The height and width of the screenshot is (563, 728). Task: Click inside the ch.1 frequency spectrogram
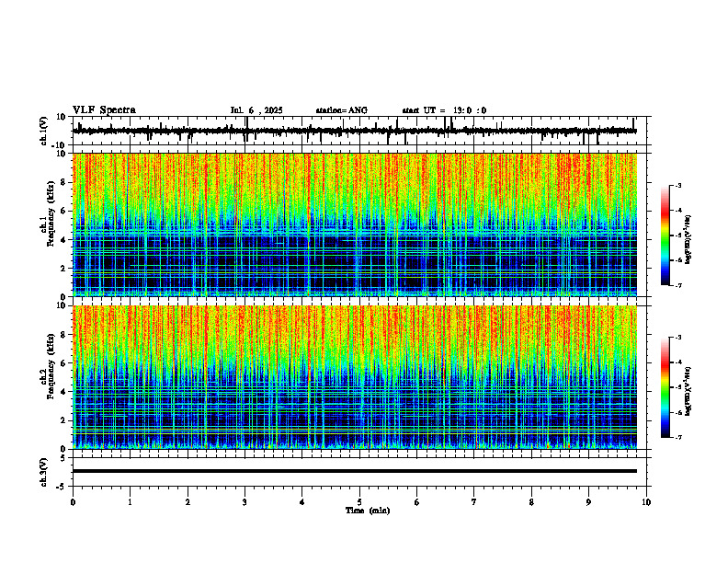coord(354,224)
